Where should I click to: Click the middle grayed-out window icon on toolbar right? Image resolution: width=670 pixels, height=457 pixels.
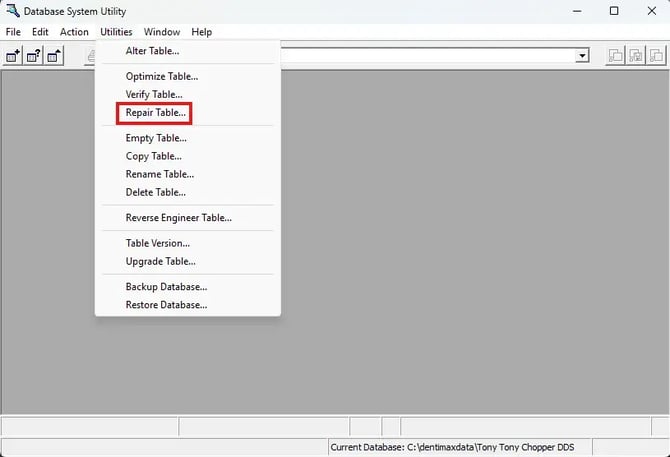[x=636, y=56]
